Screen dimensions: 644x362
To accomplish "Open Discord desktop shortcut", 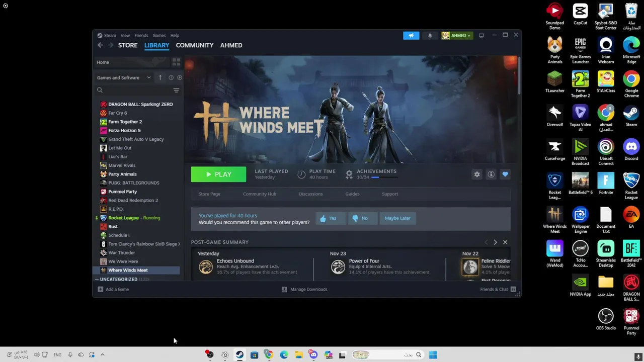I will tap(631, 150).
